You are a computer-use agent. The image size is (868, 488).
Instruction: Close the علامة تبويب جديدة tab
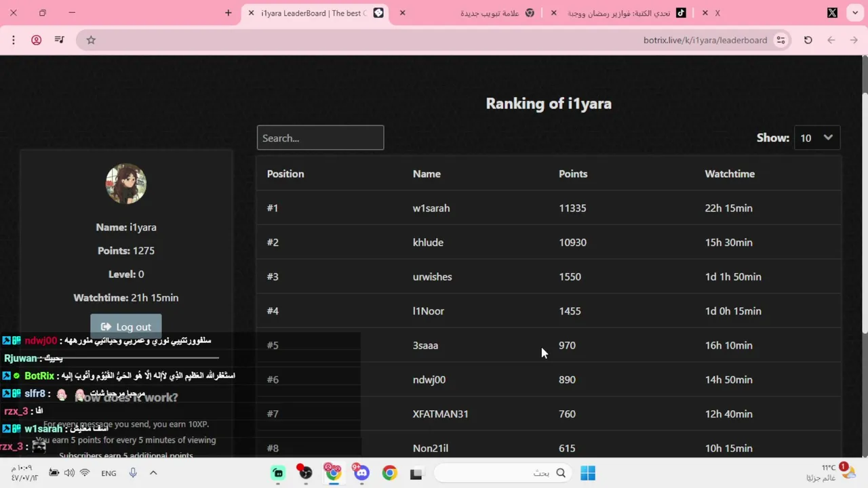(402, 13)
